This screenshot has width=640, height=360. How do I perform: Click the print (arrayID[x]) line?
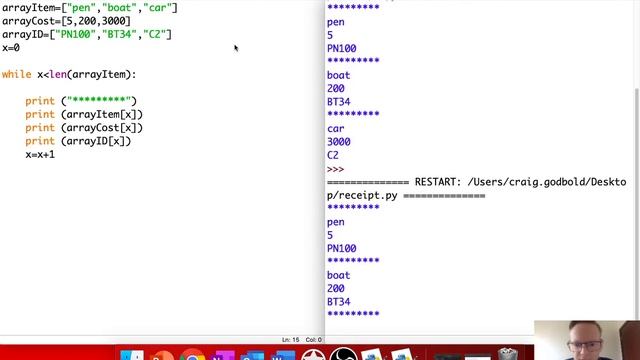point(78,141)
